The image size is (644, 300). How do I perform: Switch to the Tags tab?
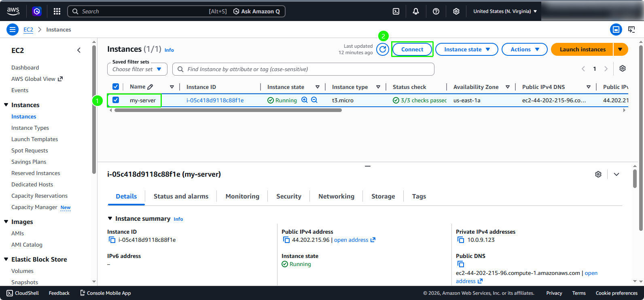click(x=419, y=196)
